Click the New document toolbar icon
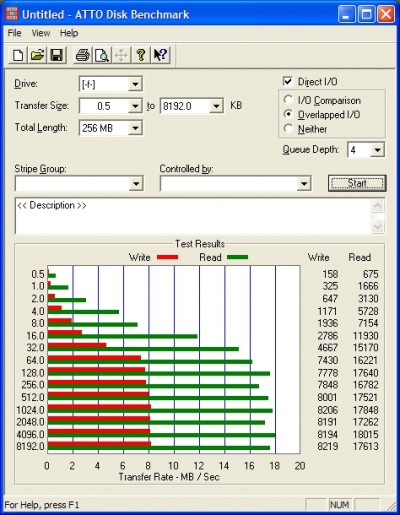 (x=18, y=55)
